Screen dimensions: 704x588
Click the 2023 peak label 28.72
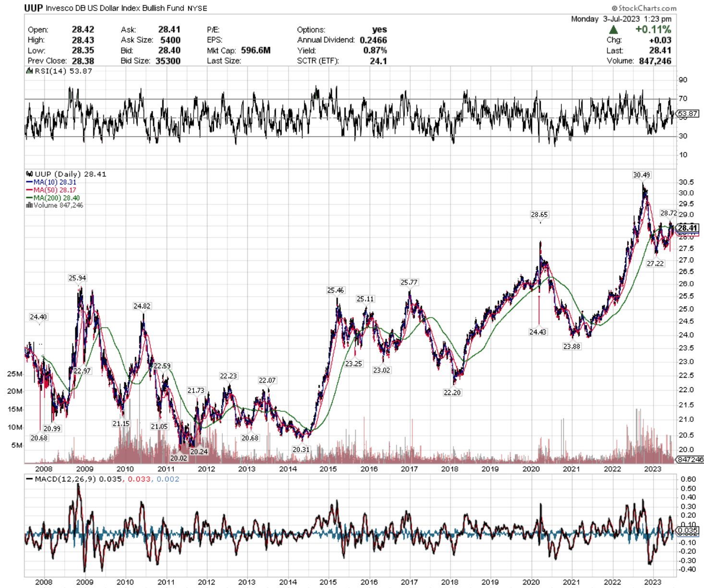668,213
